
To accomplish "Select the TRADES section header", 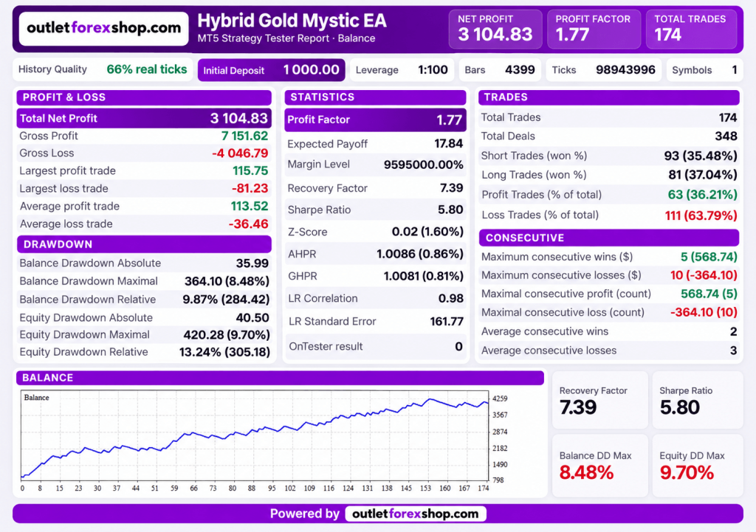I will point(609,97).
